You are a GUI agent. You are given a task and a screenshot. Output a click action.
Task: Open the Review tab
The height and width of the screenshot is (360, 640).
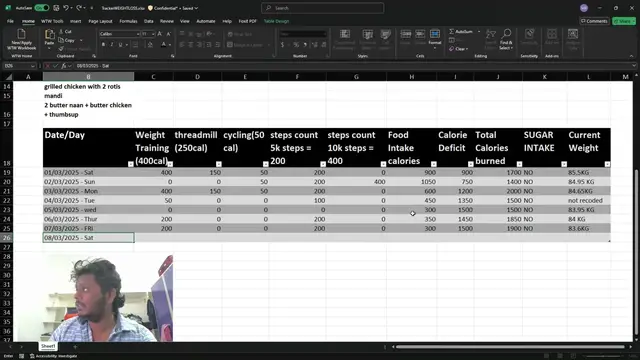[167, 21]
